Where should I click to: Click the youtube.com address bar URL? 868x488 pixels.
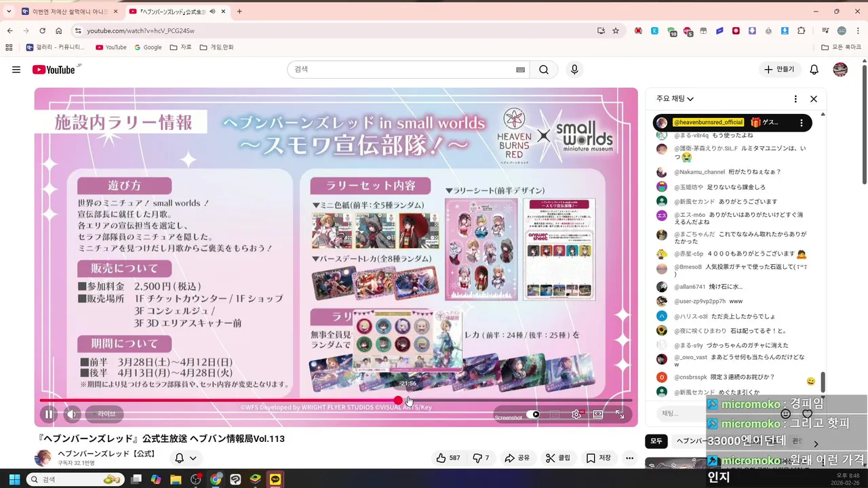point(140,30)
